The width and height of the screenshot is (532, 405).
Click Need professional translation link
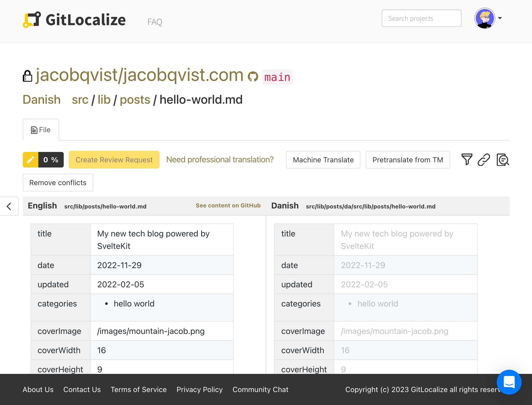[220, 159]
